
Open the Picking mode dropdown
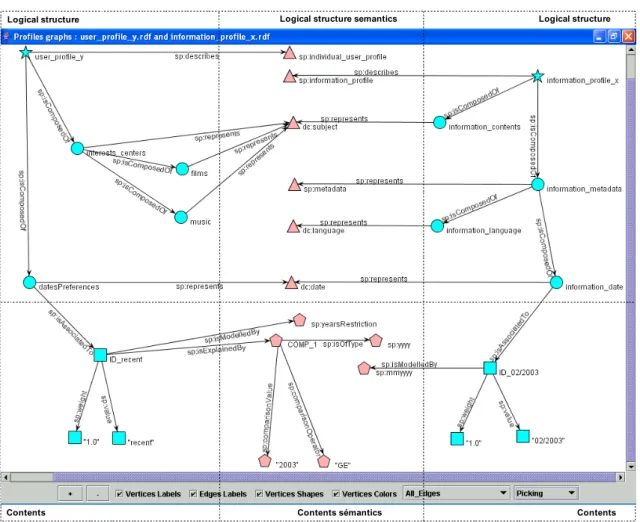tap(546, 493)
